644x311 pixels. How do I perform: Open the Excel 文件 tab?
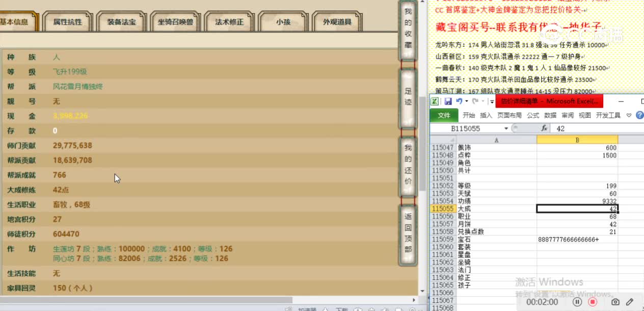tap(444, 116)
